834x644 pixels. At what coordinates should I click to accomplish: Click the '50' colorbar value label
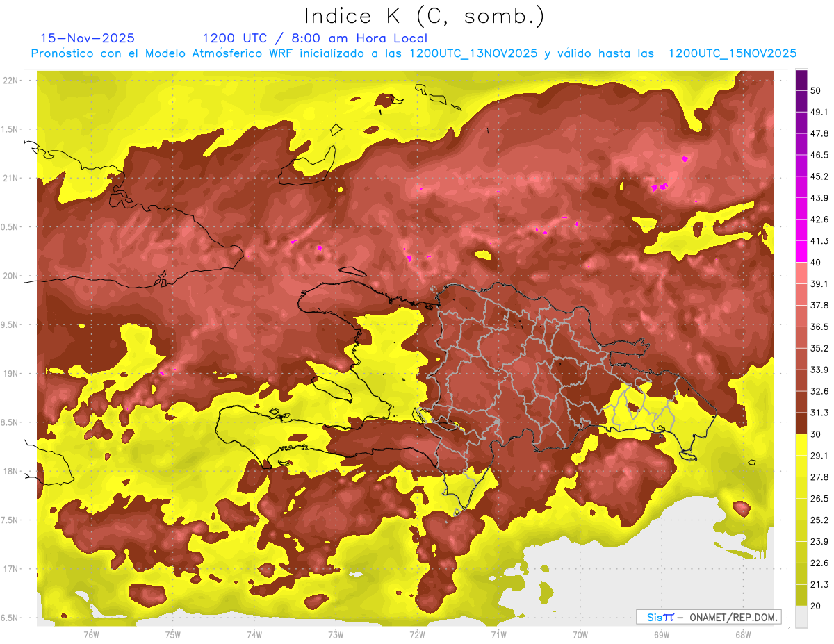[817, 90]
